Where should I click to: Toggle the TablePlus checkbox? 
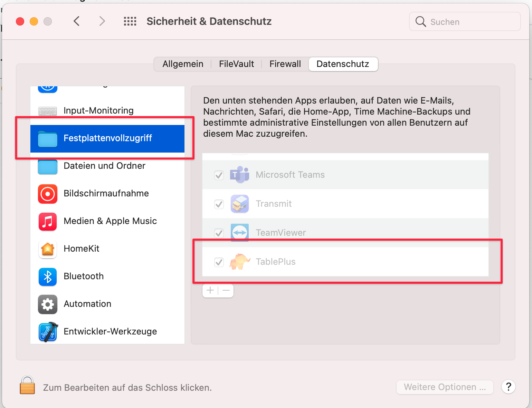click(x=219, y=262)
